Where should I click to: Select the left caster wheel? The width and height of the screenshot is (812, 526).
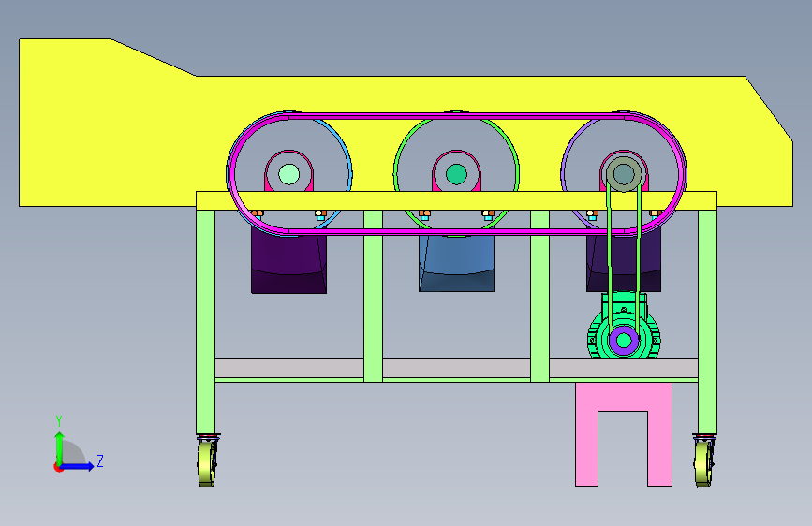pos(206,462)
